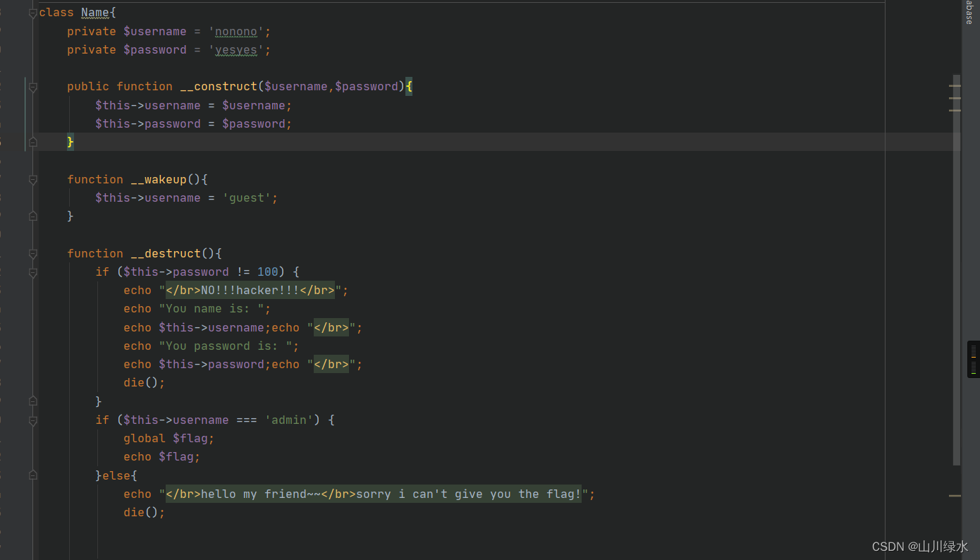Click the 'guest' string literal
The image size is (980, 560).
click(247, 198)
